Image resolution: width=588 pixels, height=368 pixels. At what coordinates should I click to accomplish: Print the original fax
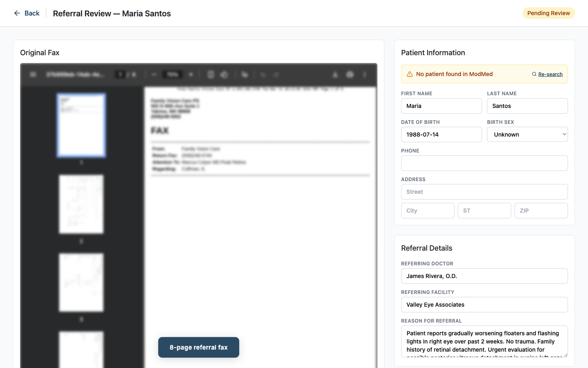(350, 74)
